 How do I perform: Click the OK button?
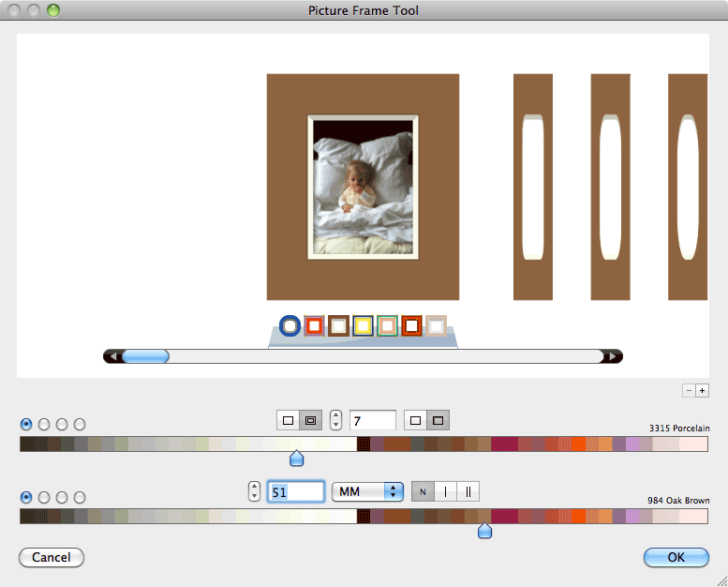[676, 557]
